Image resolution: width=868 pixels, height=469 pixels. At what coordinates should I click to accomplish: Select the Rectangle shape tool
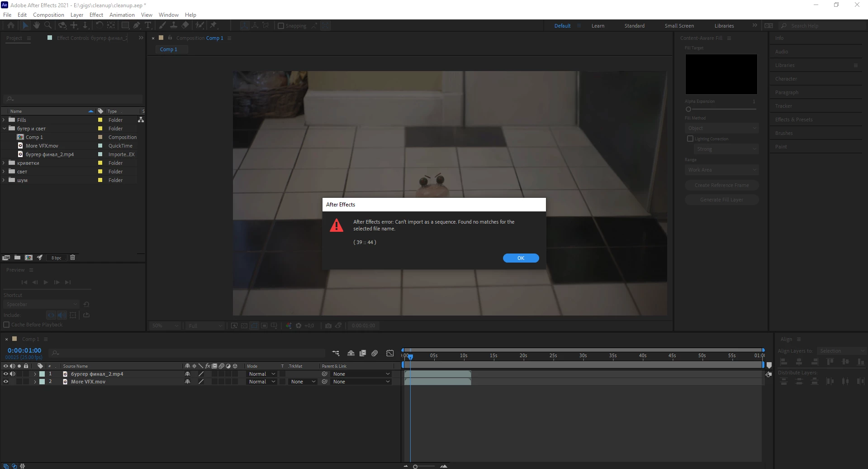(x=125, y=26)
